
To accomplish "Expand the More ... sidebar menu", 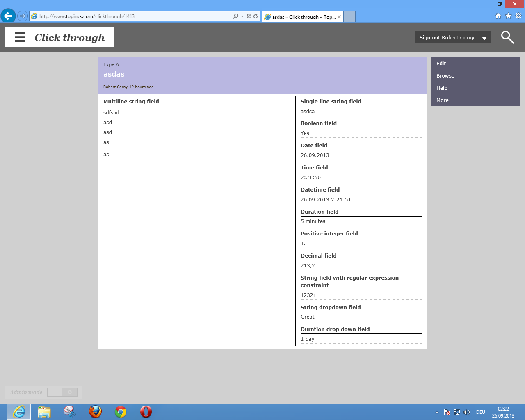I will click(445, 100).
